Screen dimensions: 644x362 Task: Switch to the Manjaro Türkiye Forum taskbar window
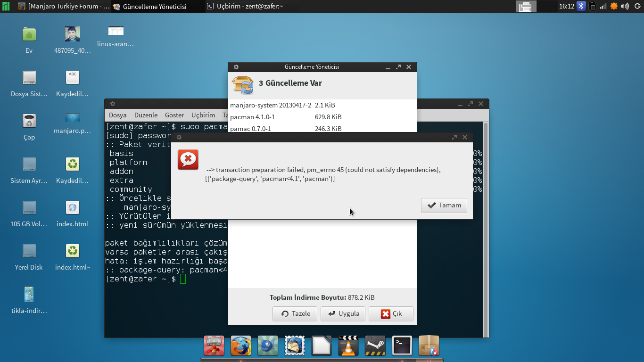(x=63, y=6)
